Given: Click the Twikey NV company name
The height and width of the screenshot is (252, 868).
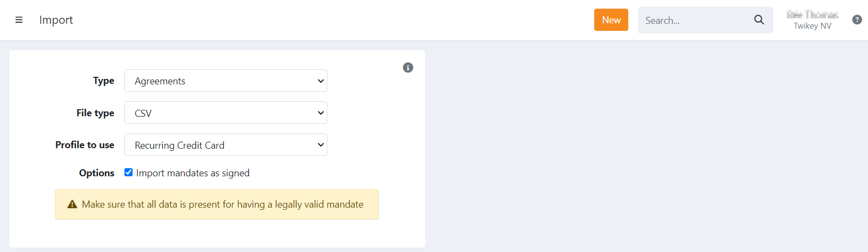Looking at the screenshot, I should tap(812, 26).
